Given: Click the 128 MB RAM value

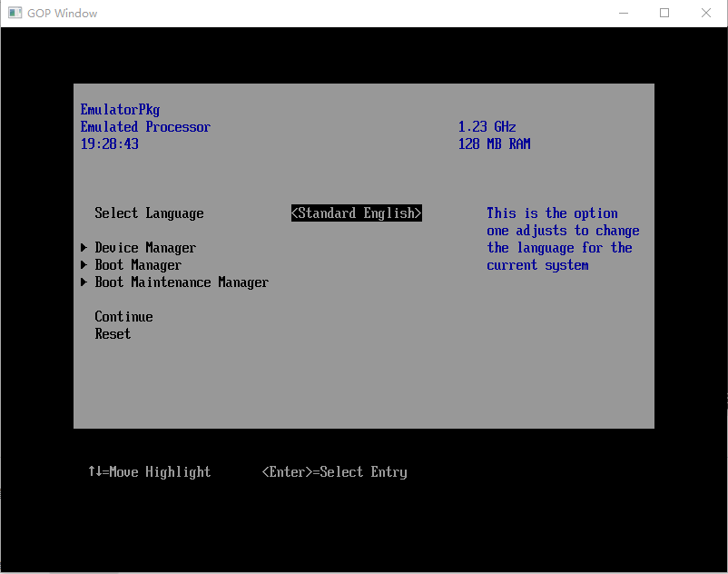Looking at the screenshot, I should [x=495, y=144].
